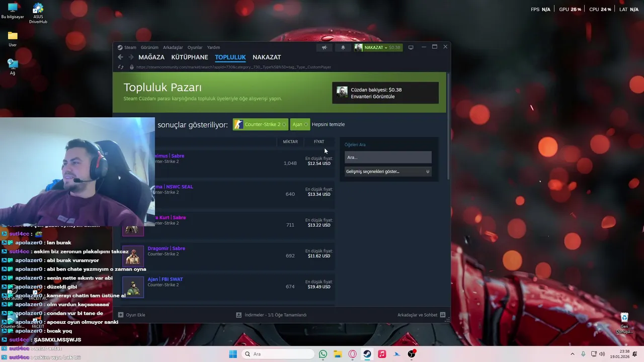Open OBS Studio from the taskbar
This screenshot has width=644, height=362.
tap(412, 354)
